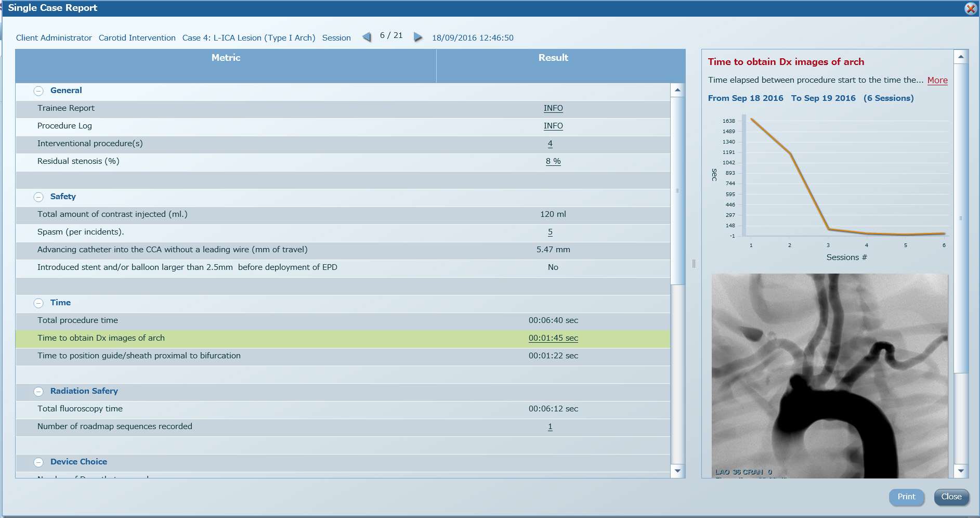The width and height of the screenshot is (980, 518).
Task: Select Case 4: L-ICA Lesion breadcrumb
Action: pyautogui.click(x=249, y=38)
